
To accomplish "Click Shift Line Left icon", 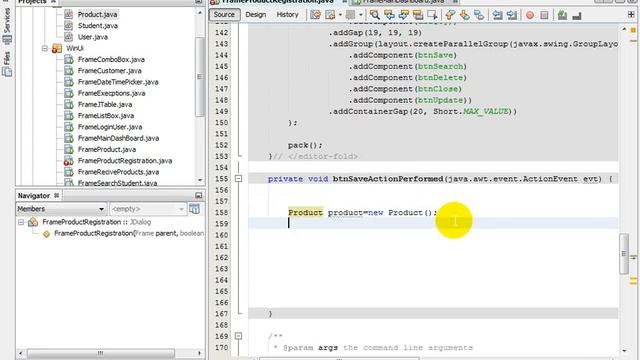I will (x=497, y=15).
